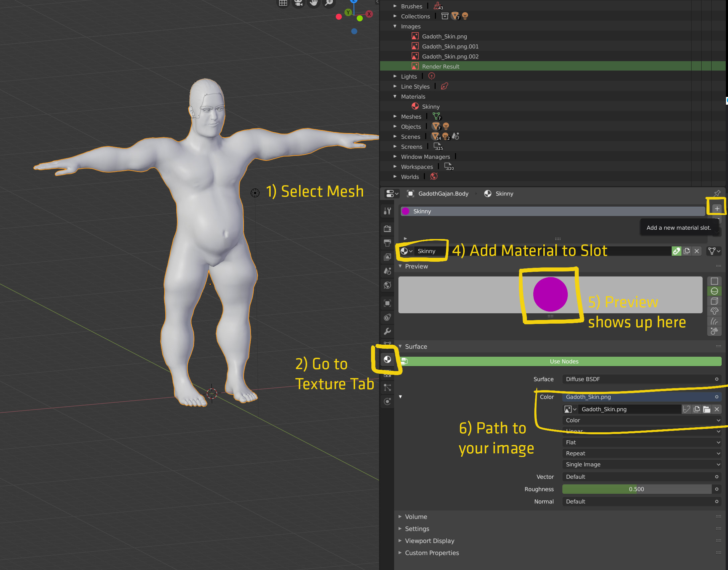Toggle the Use Nodes button
The image size is (728, 570).
[x=561, y=361]
